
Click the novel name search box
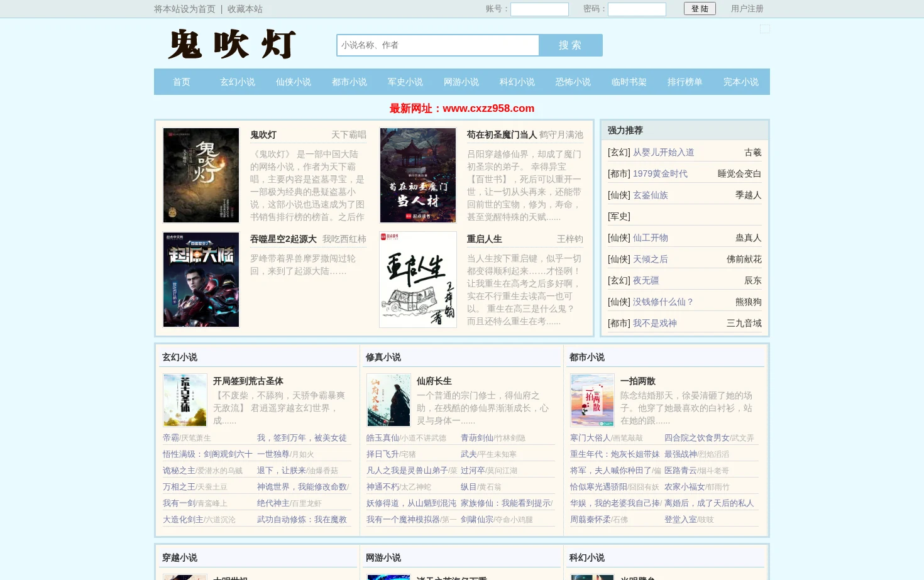(437, 45)
